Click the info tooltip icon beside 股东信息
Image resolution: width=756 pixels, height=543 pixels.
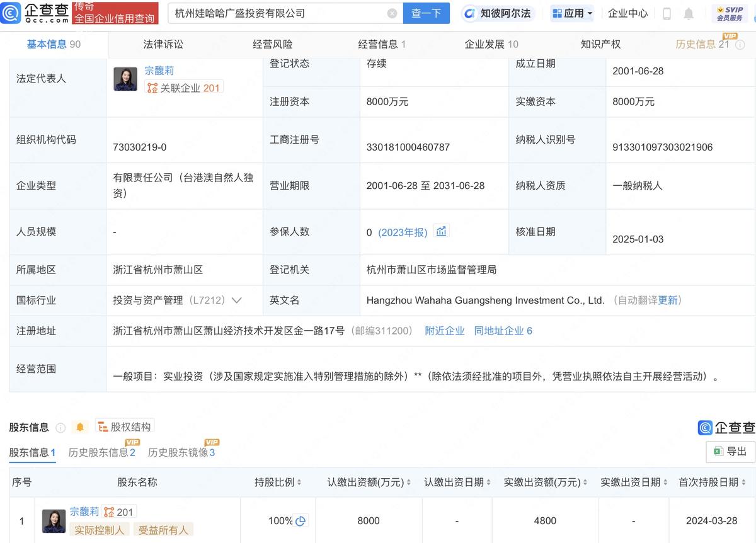pos(60,427)
